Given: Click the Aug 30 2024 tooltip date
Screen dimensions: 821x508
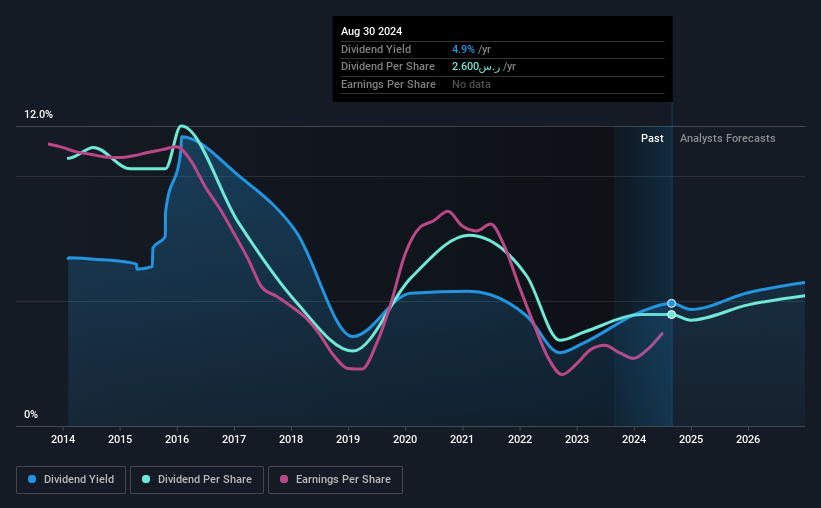Looking at the screenshot, I should coord(371,31).
